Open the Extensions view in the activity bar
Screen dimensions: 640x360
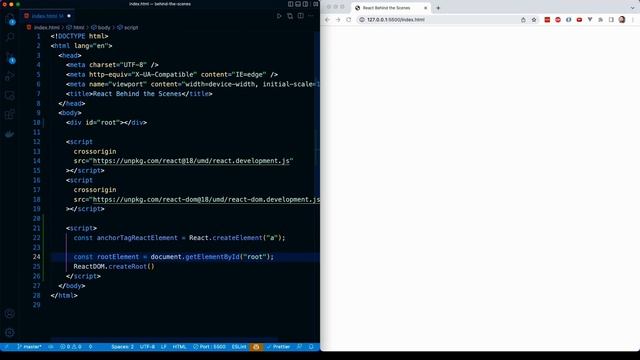click(x=10, y=115)
